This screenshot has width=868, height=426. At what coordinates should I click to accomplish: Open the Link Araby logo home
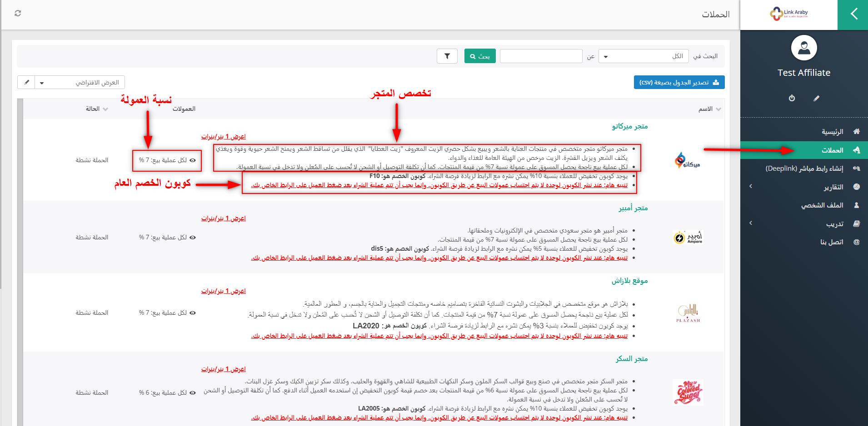(788, 15)
